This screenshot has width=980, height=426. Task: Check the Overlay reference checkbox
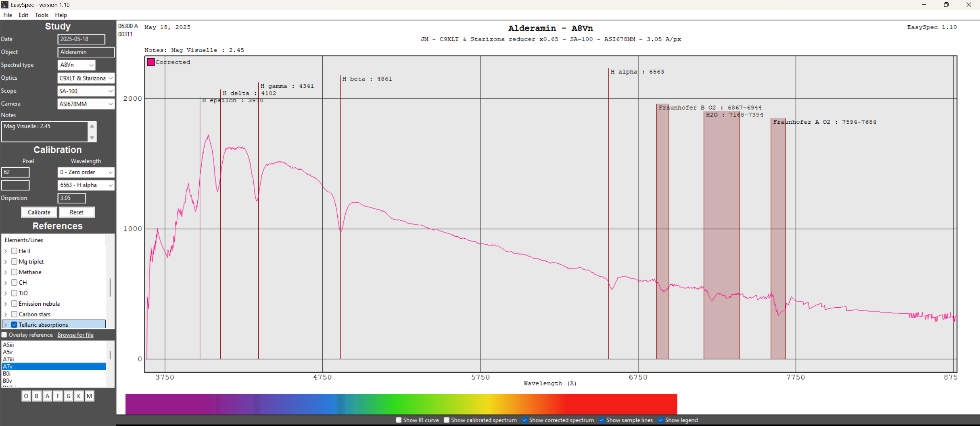coord(5,335)
